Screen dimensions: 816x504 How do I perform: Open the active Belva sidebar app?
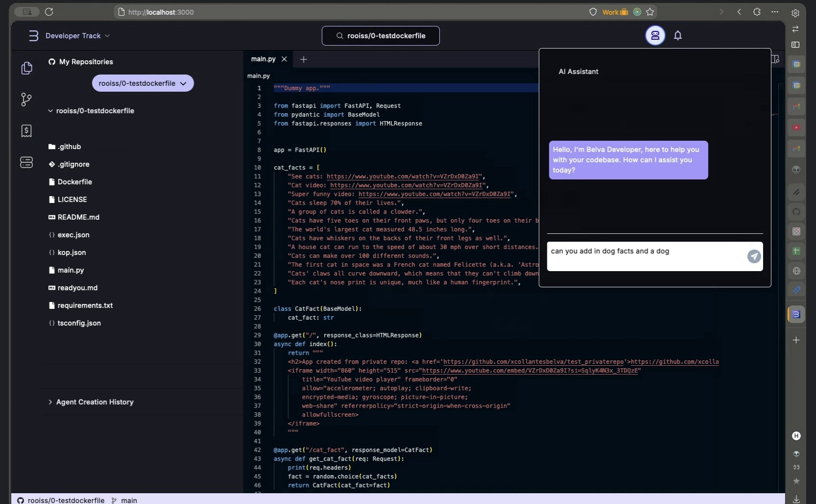[x=796, y=314]
